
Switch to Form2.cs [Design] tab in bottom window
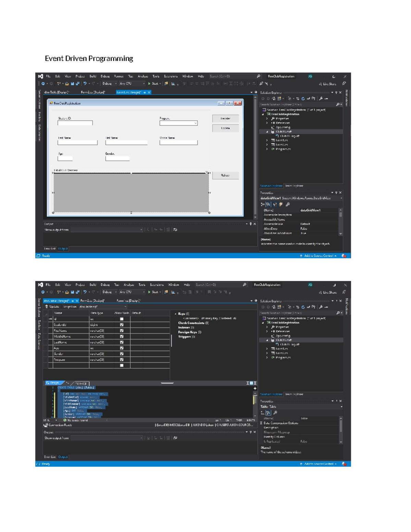click(x=92, y=301)
